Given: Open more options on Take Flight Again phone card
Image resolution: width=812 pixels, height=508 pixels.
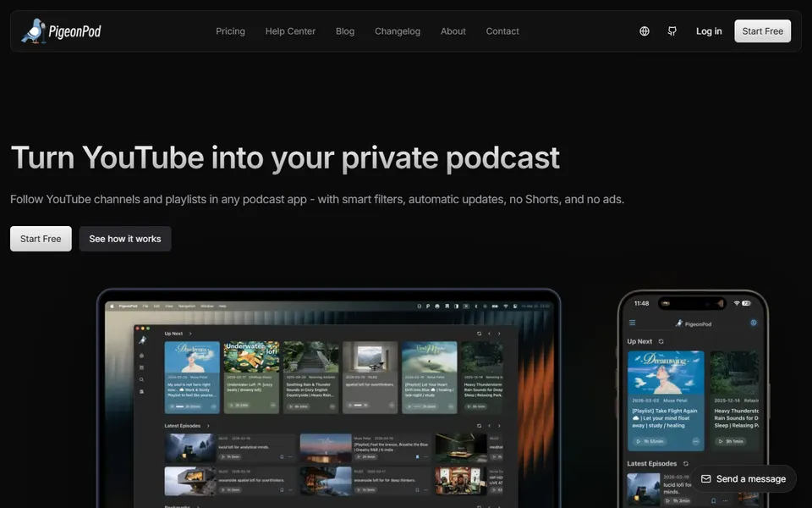Looking at the screenshot, I should tap(696, 442).
